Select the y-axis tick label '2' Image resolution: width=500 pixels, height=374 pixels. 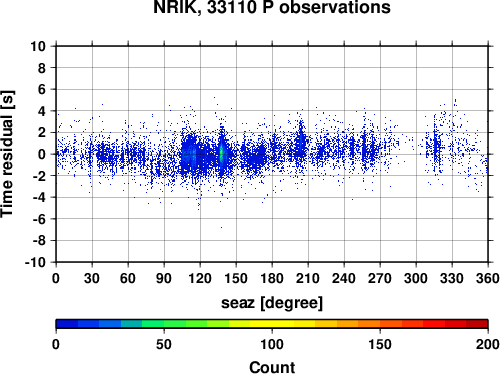[x=41, y=133]
